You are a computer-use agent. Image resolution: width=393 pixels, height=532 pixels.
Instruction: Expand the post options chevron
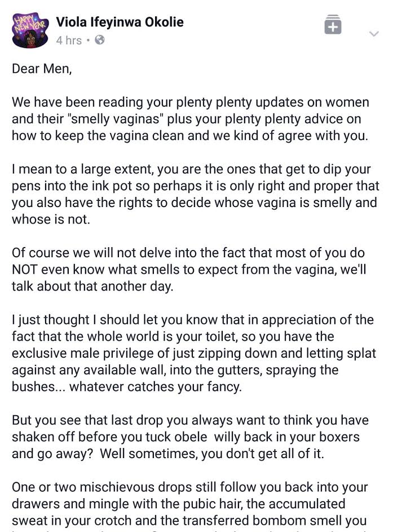point(374,34)
